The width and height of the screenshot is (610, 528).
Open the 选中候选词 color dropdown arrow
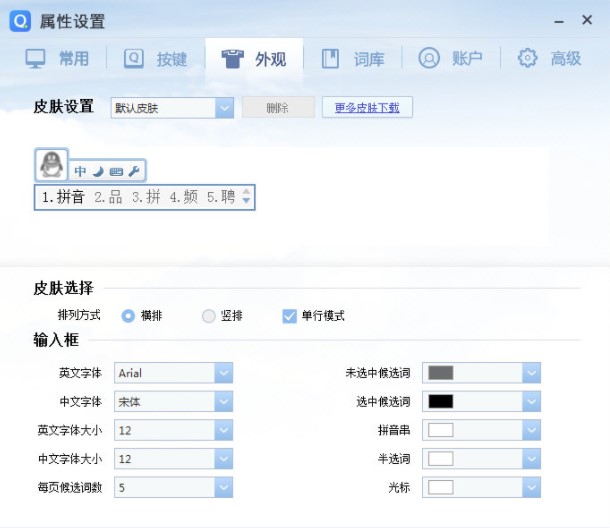click(x=531, y=401)
